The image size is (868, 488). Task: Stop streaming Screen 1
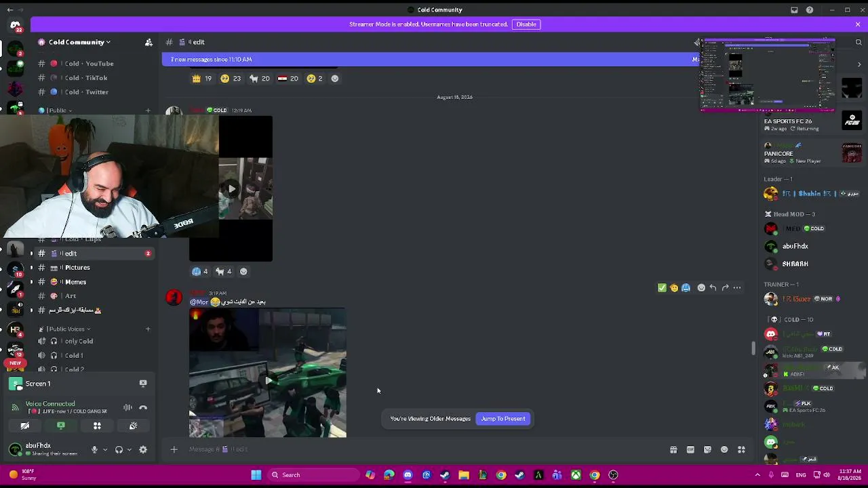143,384
